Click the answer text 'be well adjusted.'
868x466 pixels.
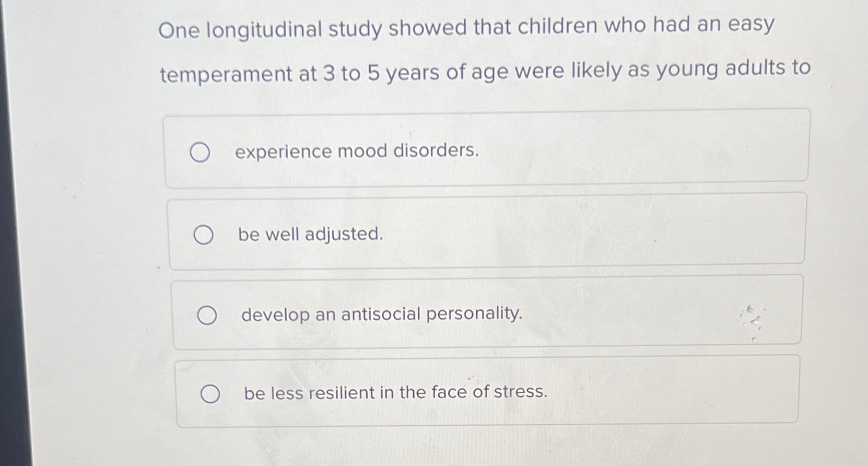pos(310,235)
